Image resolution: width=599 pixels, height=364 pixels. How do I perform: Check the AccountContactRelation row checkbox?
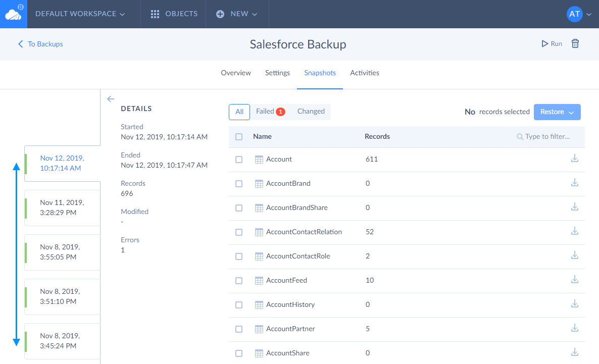(239, 232)
